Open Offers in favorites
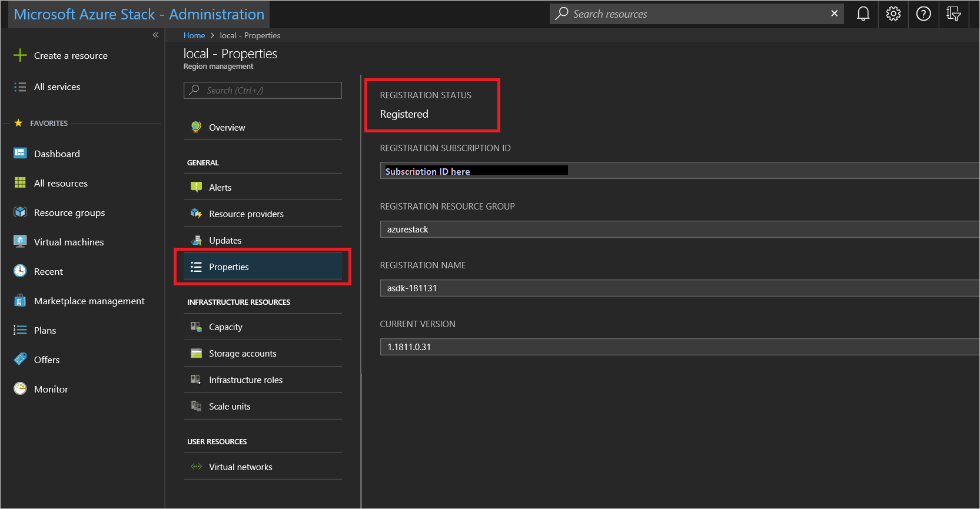980x509 pixels. click(46, 360)
